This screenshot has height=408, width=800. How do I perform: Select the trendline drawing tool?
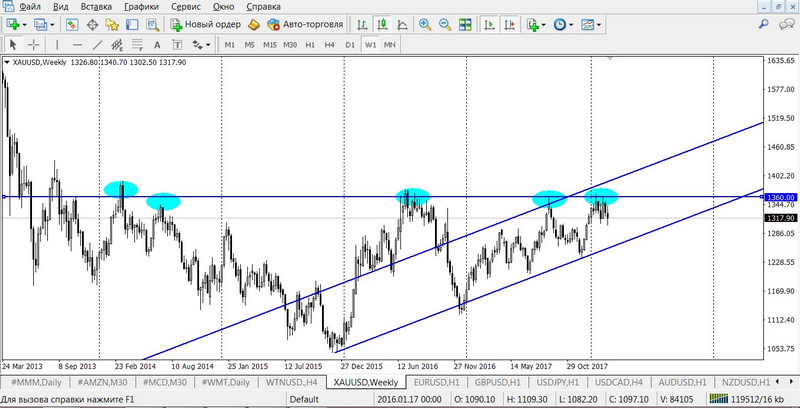(97, 45)
